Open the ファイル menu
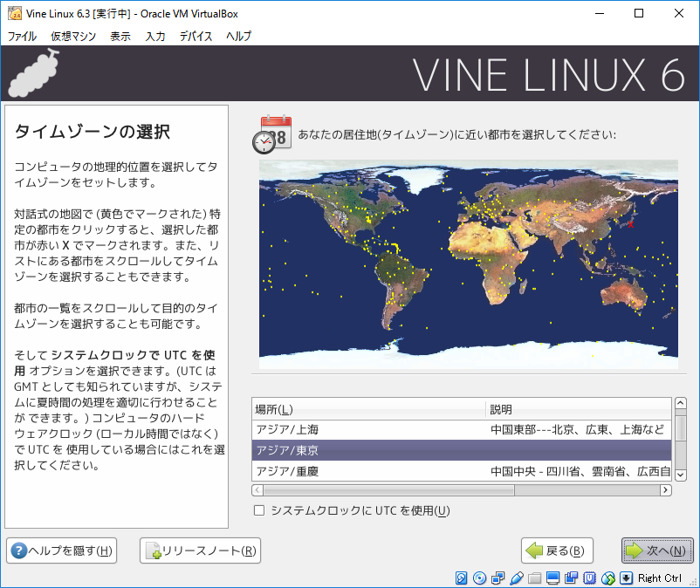This screenshot has height=588, width=700. click(x=22, y=36)
